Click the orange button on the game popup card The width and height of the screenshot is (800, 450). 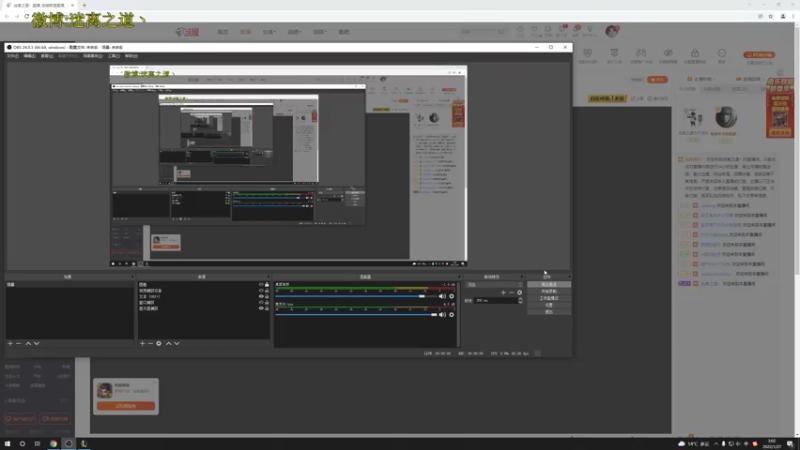coord(126,406)
